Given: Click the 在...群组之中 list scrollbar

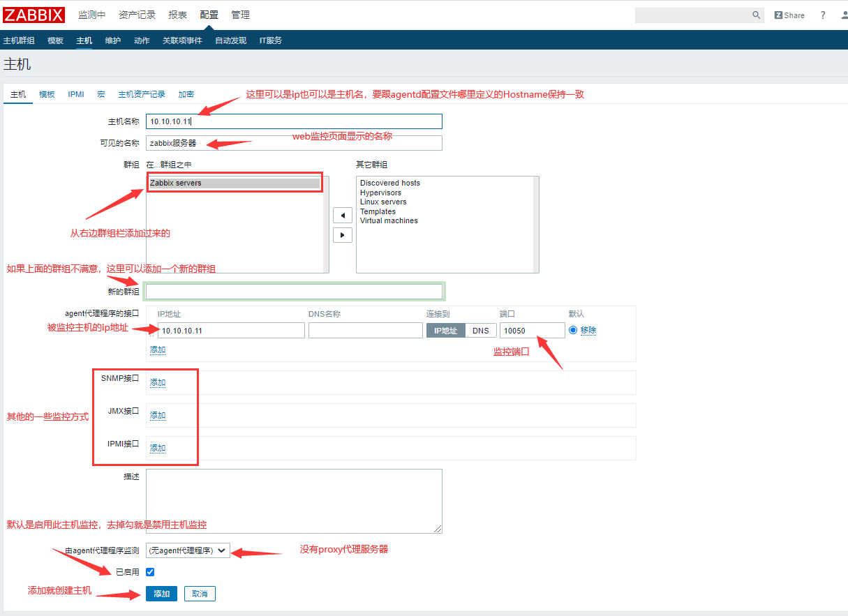Looking at the screenshot, I should pos(325,224).
